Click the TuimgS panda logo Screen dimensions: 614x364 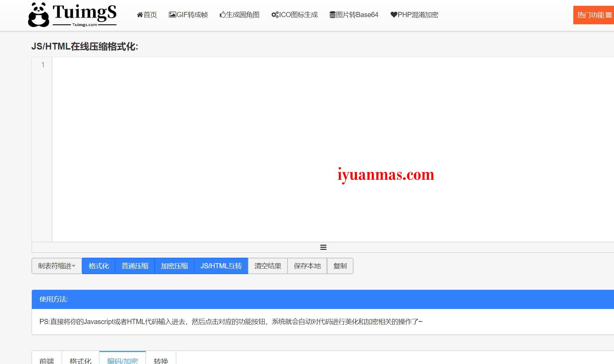coord(72,15)
